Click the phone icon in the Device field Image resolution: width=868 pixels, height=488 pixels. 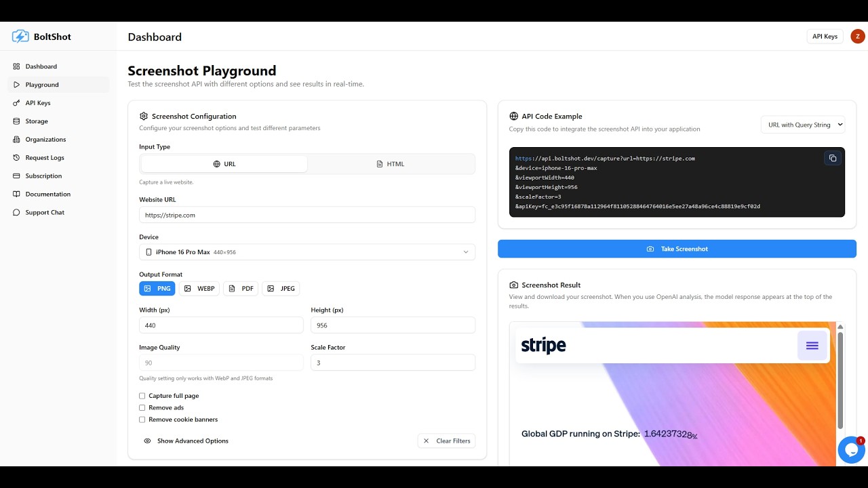click(x=149, y=252)
